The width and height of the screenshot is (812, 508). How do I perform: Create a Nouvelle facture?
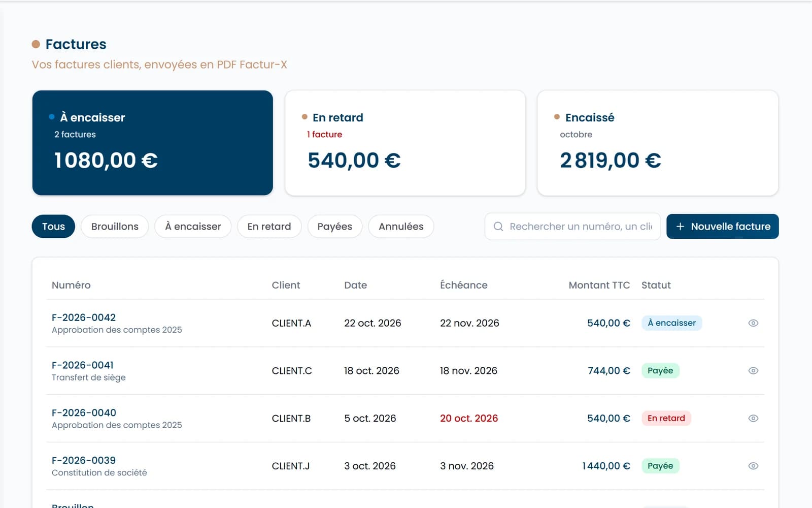(723, 227)
